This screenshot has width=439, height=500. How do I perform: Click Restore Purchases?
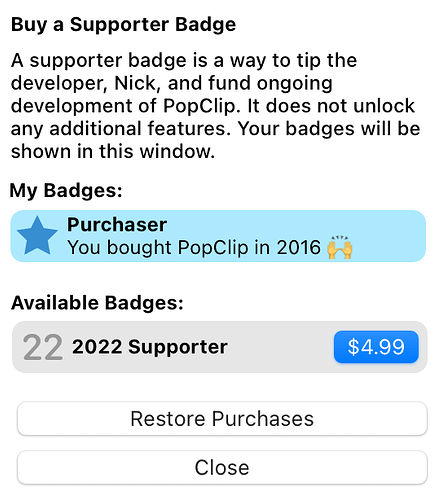click(222, 419)
